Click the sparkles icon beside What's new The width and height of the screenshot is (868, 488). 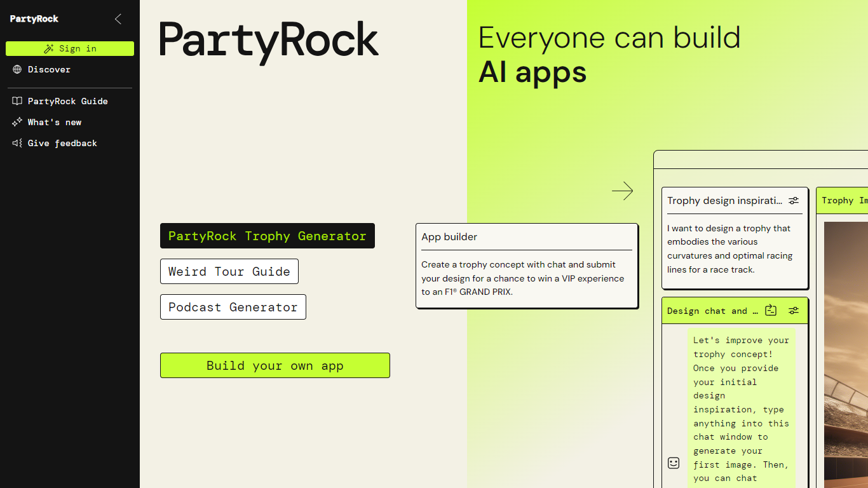[17, 122]
